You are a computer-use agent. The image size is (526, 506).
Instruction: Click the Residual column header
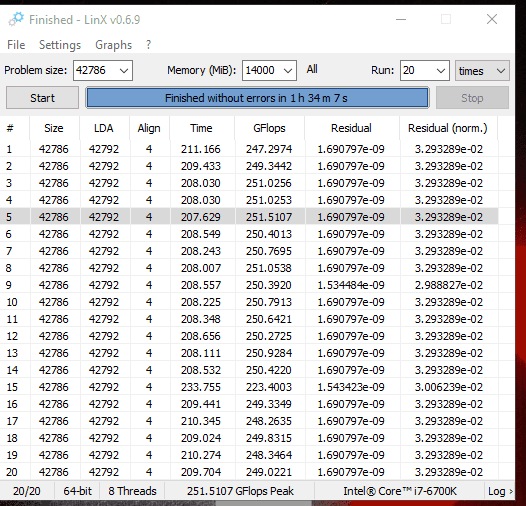[x=351, y=128]
